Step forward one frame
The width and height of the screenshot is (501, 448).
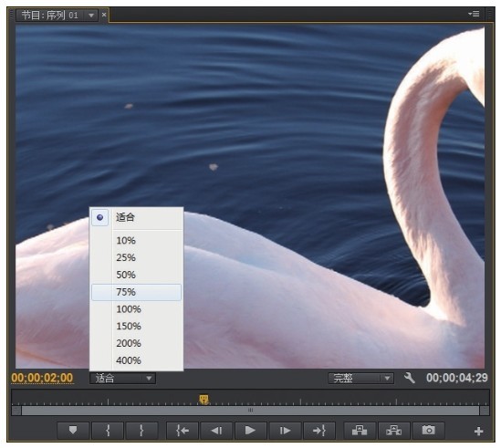tap(285, 431)
